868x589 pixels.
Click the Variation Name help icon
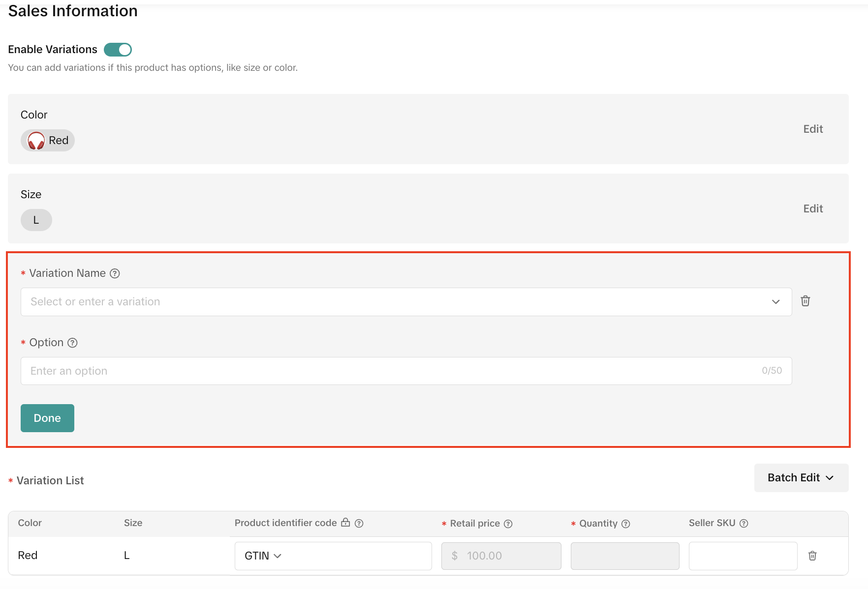pos(115,273)
